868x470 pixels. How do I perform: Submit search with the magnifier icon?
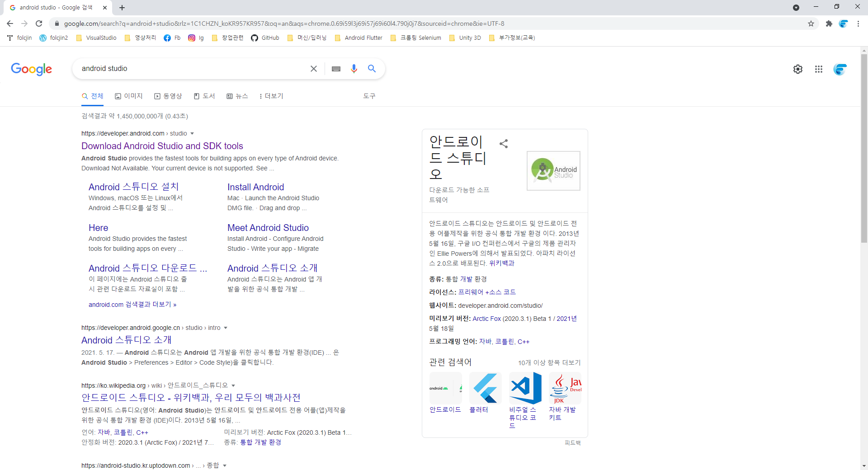tap(372, 69)
